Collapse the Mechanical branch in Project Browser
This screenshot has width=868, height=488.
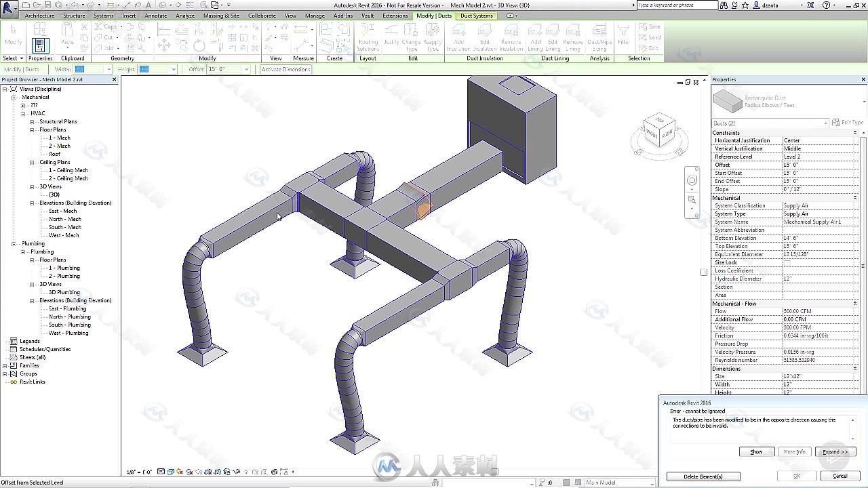(14, 97)
